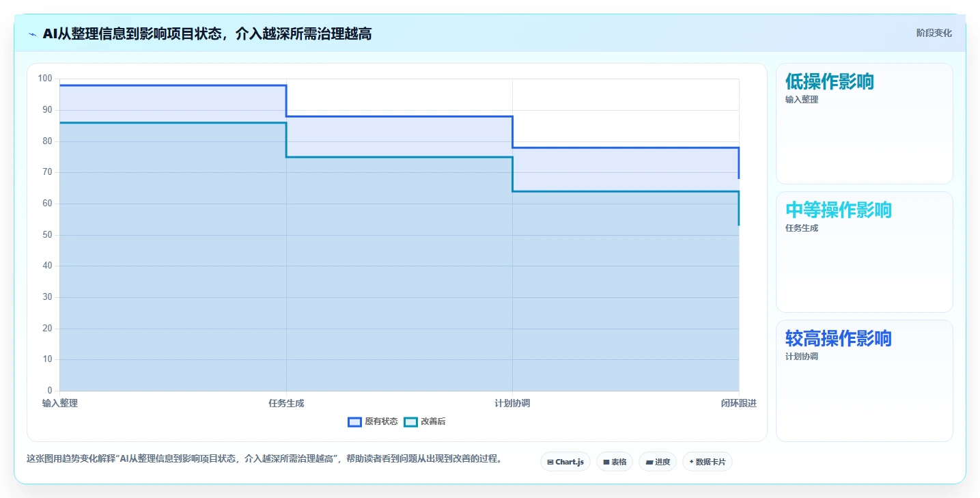This screenshot has width=980, height=498.
Task: Click the 计划协调 subtitle in third card
Action: 802,356
